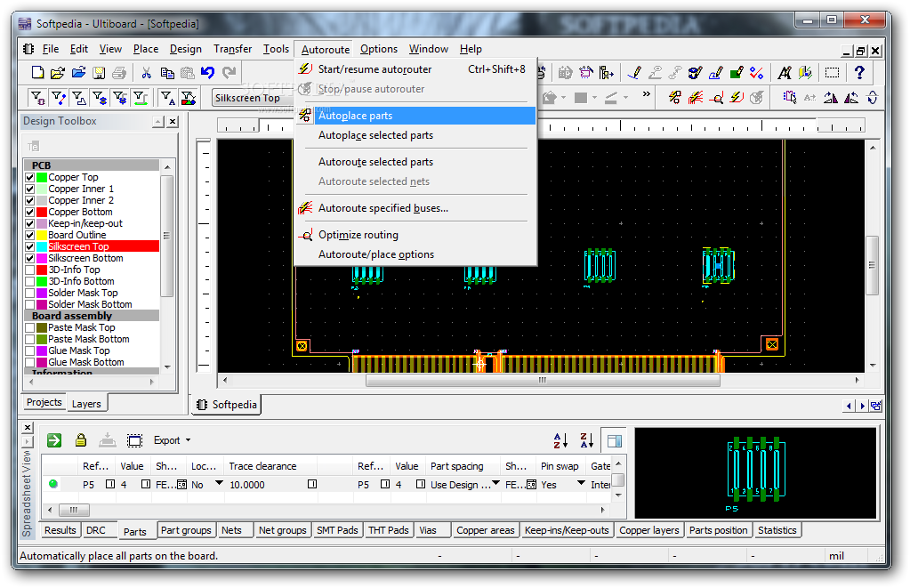The height and width of the screenshot is (588, 910).
Task: Click the optimize routing magnifier toolbar icon
Action: pyautogui.click(x=716, y=98)
